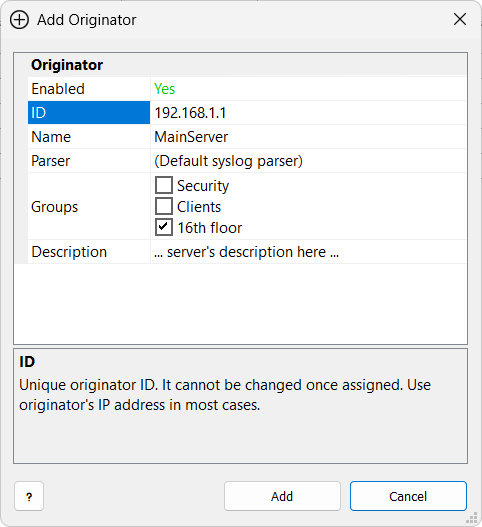
Task: Select the ID property row label
Action: [89, 113]
